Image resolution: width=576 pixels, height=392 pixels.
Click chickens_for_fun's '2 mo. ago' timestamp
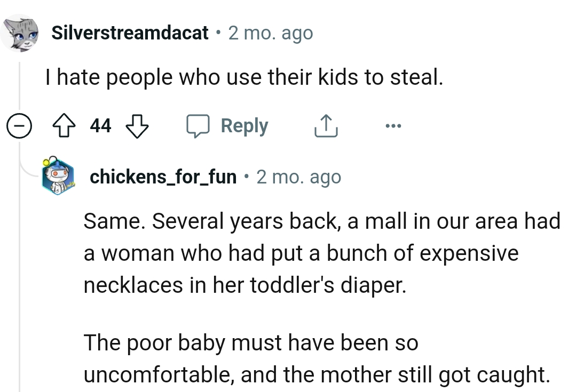click(x=299, y=177)
